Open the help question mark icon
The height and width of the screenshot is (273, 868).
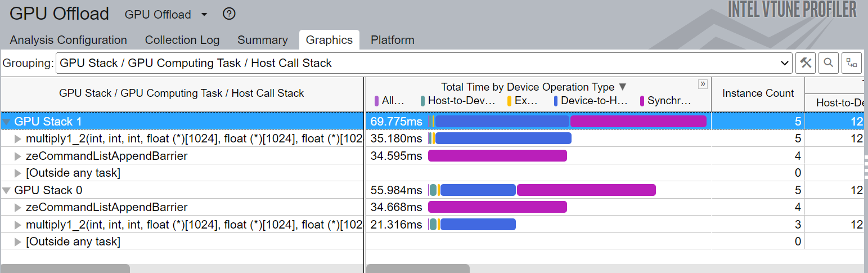[x=229, y=14]
